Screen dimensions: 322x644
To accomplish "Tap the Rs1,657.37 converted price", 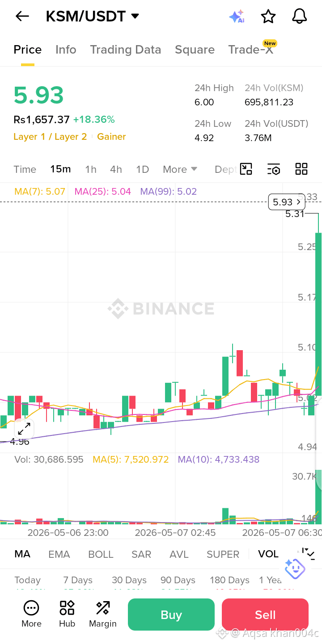I will coord(42,119).
